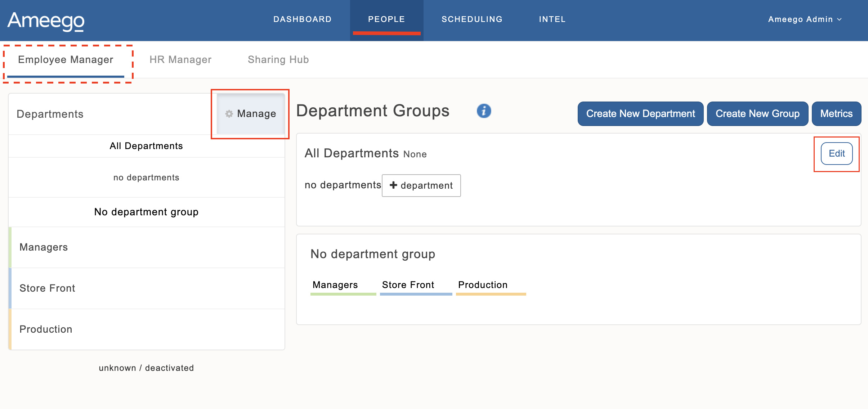The width and height of the screenshot is (868, 409).
Task: Navigate to the SCHEDULING section
Action: [472, 19]
